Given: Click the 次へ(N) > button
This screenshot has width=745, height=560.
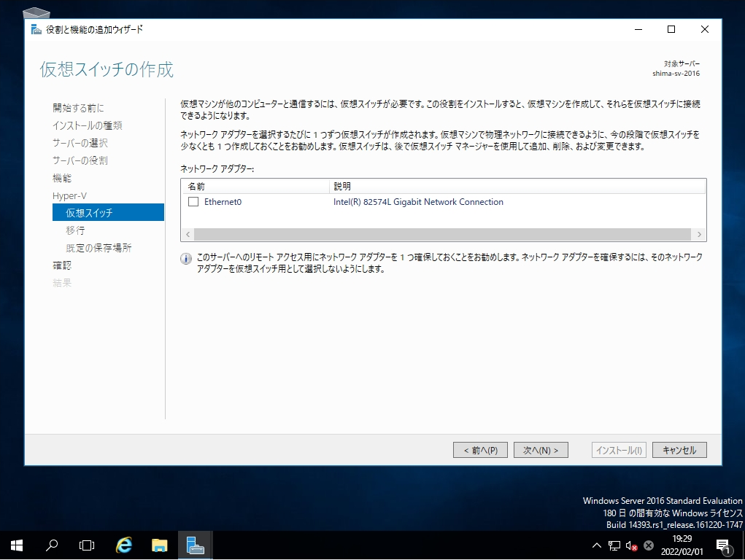Looking at the screenshot, I should (541, 450).
